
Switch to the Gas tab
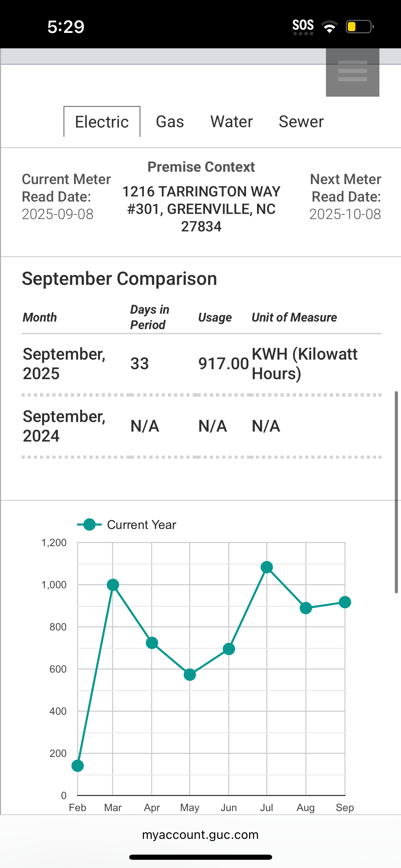coord(170,122)
